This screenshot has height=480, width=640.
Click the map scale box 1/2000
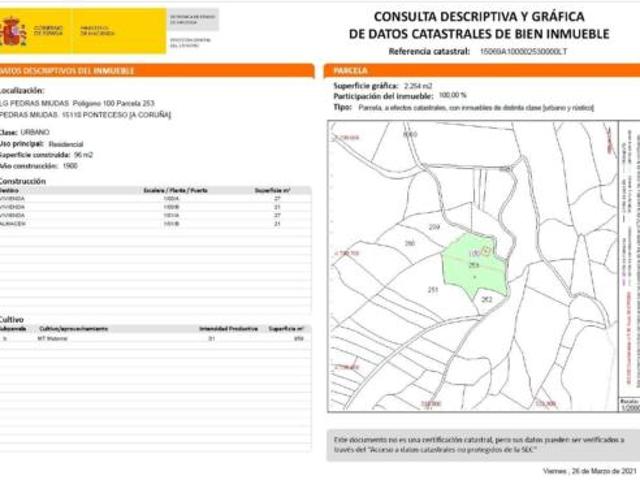click(629, 405)
